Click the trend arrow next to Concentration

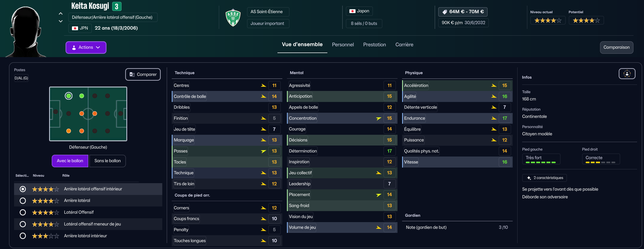pyautogui.click(x=379, y=118)
